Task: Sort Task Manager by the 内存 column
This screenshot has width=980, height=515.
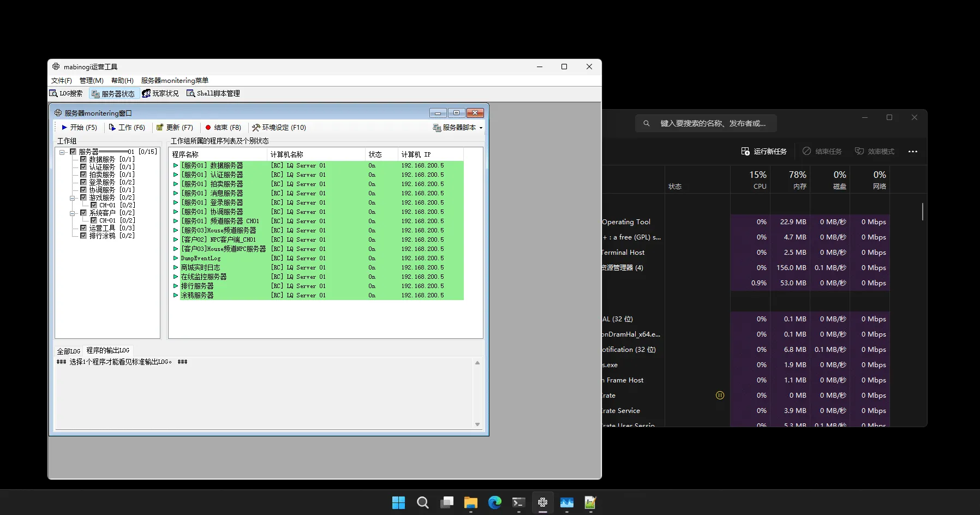Action: pos(790,179)
